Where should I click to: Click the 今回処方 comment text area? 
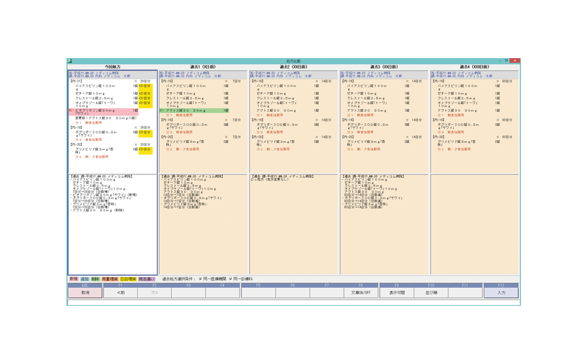(x=112, y=224)
